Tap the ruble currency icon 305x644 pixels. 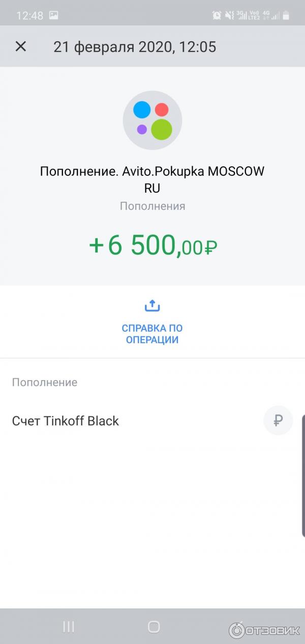(278, 420)
